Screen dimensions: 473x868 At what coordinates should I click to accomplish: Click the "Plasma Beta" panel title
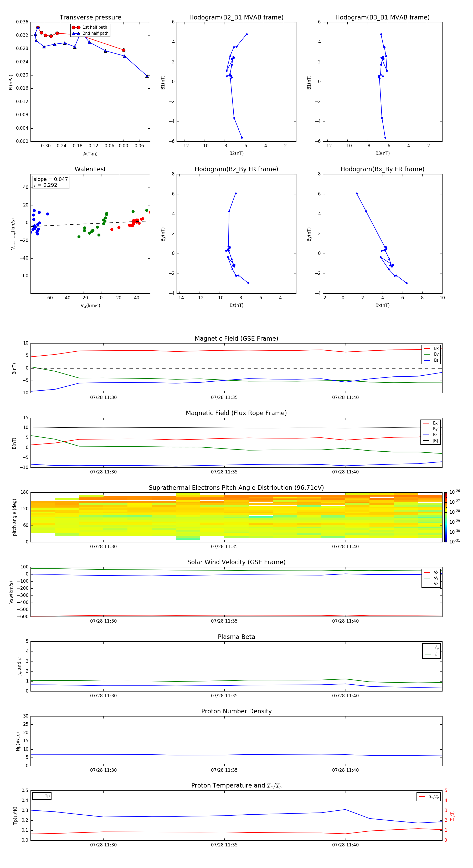click(236, 637)
